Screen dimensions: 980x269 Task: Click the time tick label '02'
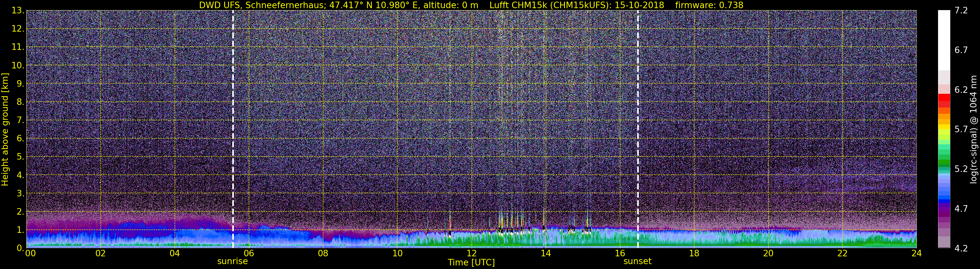(100, 253)
